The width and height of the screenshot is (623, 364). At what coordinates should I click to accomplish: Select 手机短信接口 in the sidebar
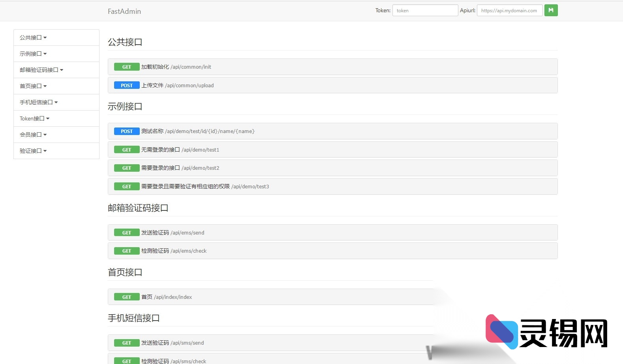pos(39,102)
